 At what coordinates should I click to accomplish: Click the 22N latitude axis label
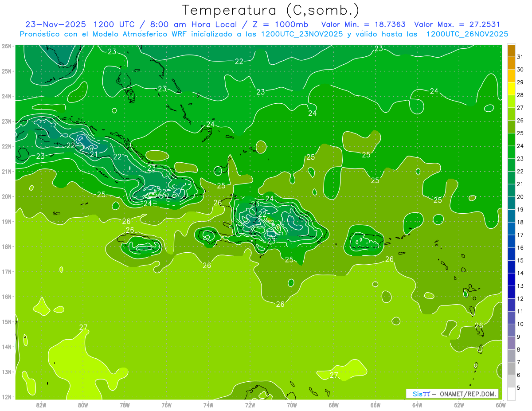point(7,146)
